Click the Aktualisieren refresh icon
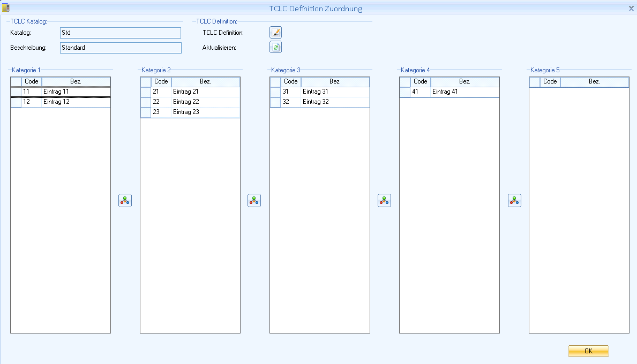 [275, 47]
